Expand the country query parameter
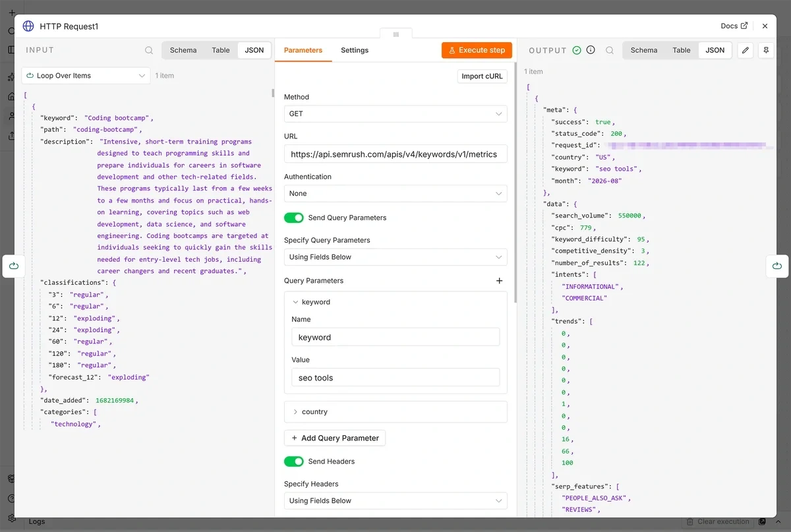 pos(295,412)
